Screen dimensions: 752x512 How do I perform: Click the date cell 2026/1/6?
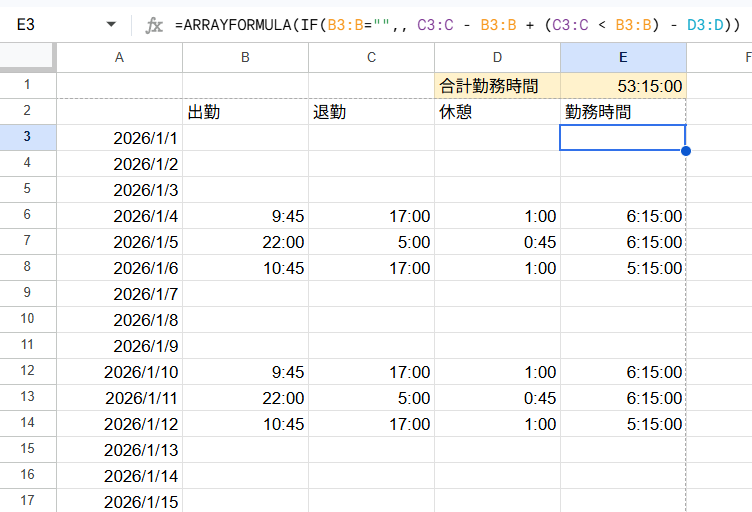pyautogui.click(x=119, y=268)
